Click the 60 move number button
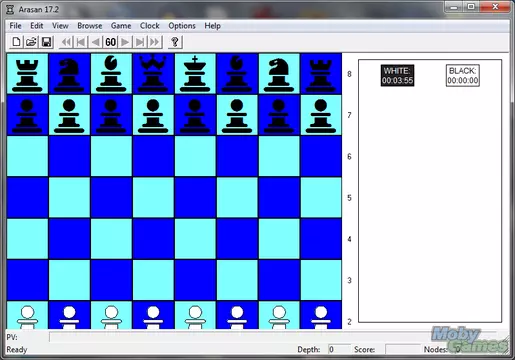Screen dimensions: 515x360 [x=111, y=42]
